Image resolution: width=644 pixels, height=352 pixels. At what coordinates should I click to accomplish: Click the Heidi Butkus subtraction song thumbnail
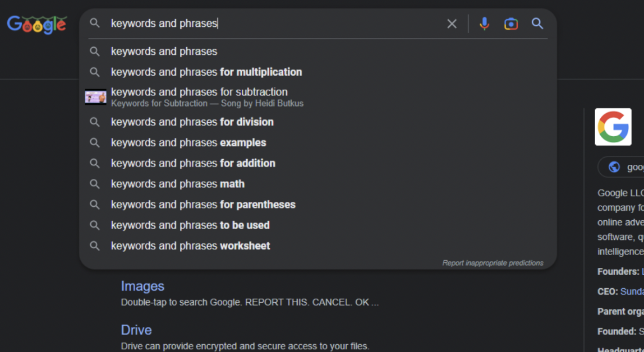[96, 96]
